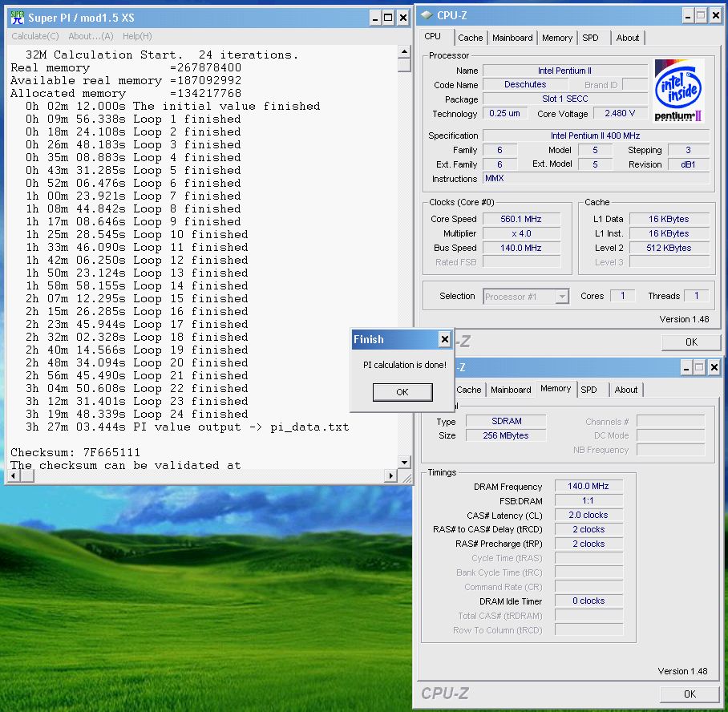Click the Bus Speed value 140.0 MHz
The height and width of the screenshot is (712, 728).
click(521, 248)
